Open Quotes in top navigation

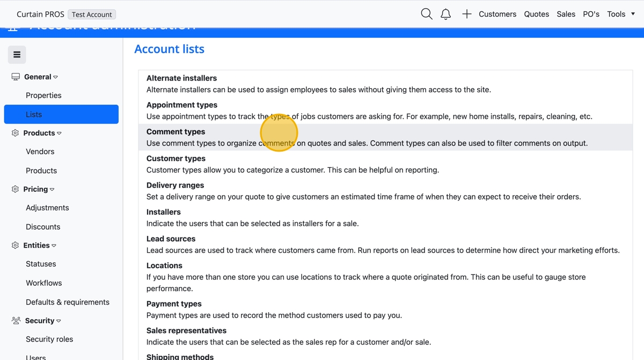tap(536, 14)
